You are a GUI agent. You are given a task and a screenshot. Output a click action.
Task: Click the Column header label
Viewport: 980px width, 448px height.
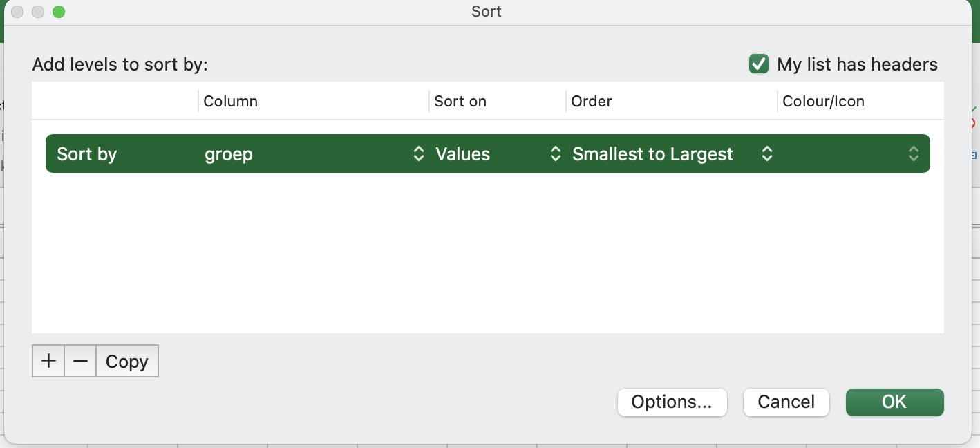pos(230,102)
